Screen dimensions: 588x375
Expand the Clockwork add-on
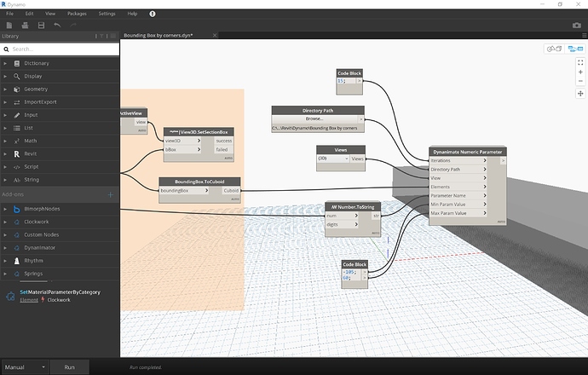5,222
